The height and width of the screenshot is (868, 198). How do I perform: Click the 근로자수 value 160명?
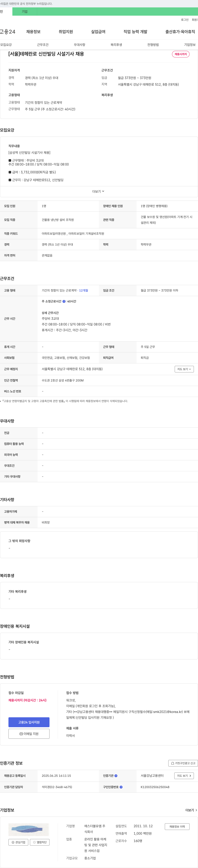(138, 841)
